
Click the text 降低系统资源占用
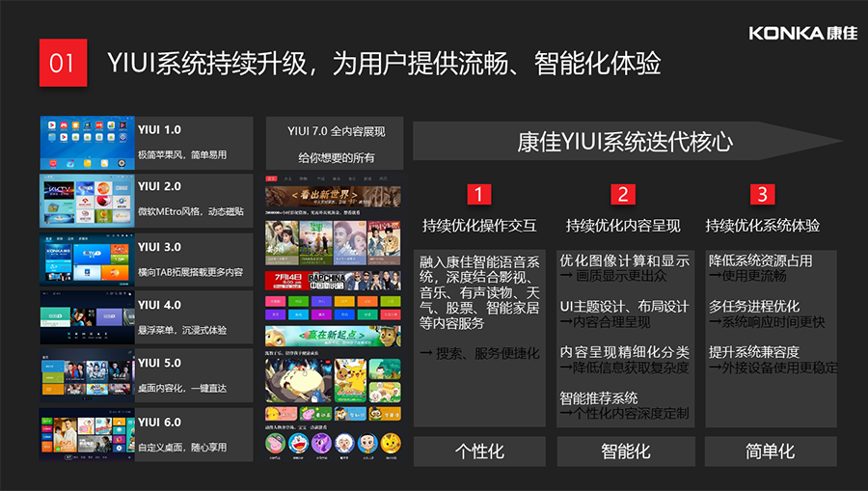761,260
